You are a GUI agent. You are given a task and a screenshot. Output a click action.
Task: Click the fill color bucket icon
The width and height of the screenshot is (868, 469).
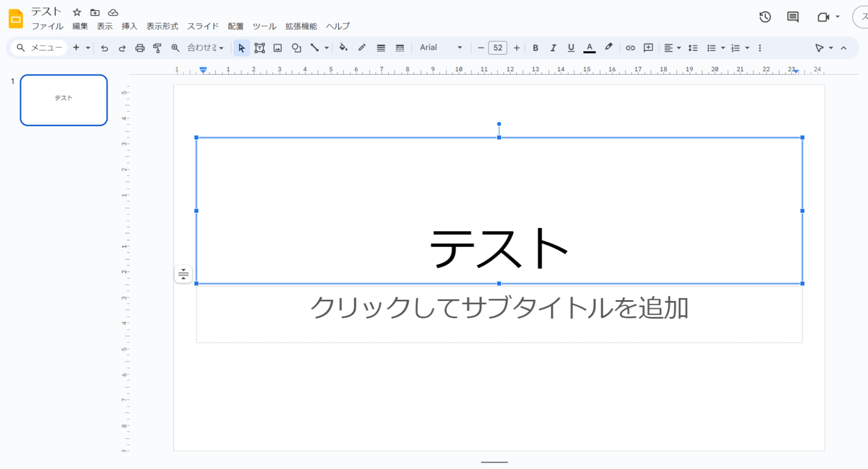343,48
